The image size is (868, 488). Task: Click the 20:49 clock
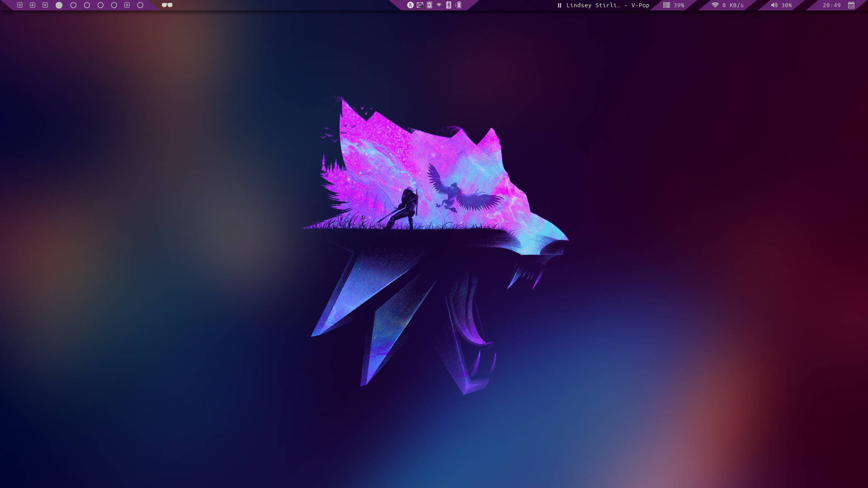click(831, 5)
